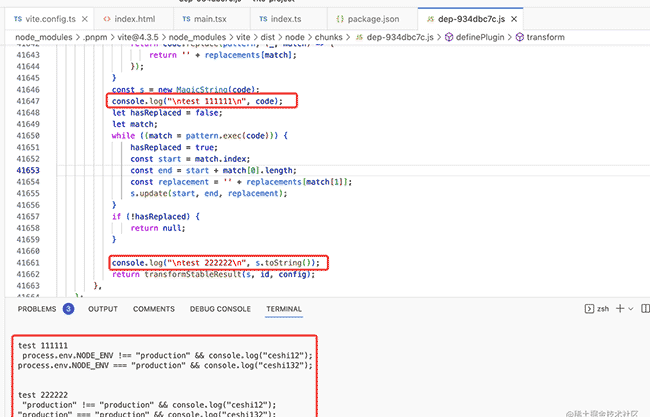
Task: Click the split terminal icon
Action: tap(643, 309)
